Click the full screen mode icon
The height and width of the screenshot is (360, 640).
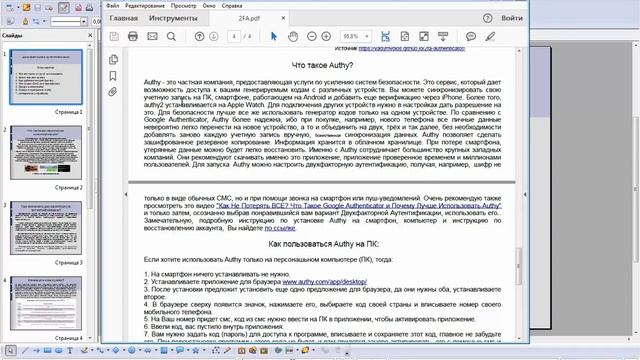coord(424,36)
